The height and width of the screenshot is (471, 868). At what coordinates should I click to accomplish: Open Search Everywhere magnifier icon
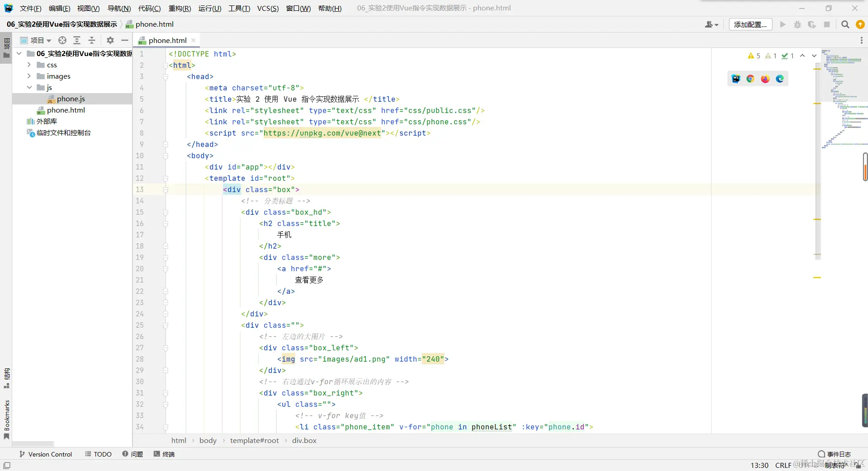(845, 24)
